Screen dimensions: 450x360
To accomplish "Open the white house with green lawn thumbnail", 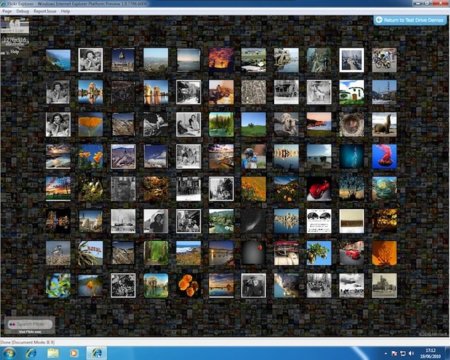I will pyautogui.click(x=352, y=92).
